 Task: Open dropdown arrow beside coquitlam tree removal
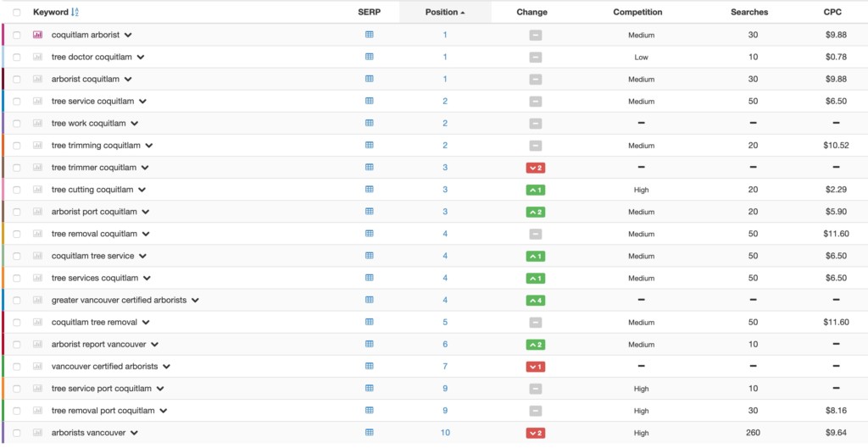[146, 323]
